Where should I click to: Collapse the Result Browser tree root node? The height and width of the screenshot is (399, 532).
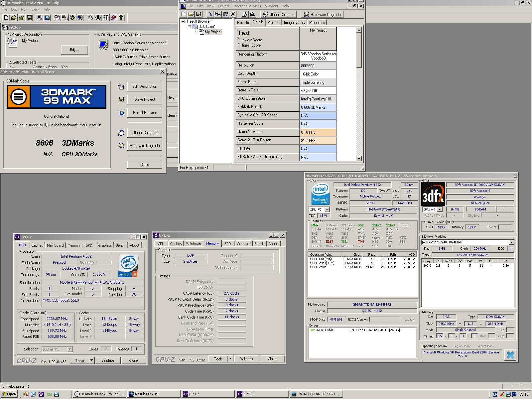(x=183, y=21)
